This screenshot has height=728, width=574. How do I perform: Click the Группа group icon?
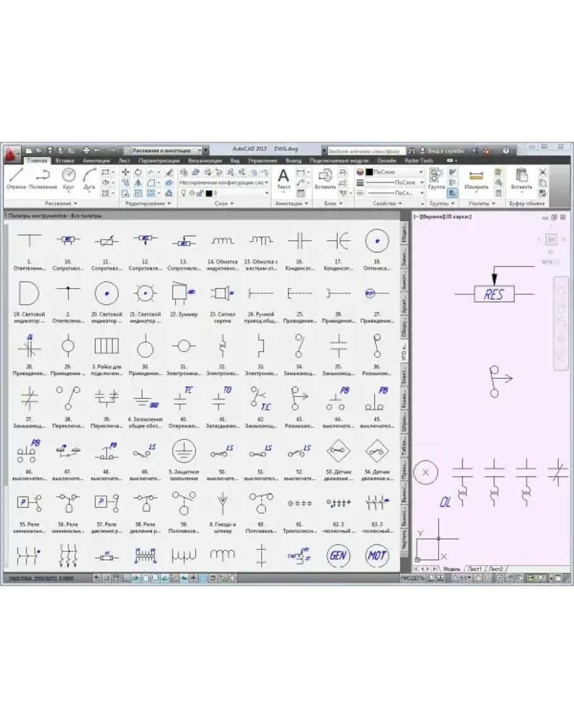[436, 178]
